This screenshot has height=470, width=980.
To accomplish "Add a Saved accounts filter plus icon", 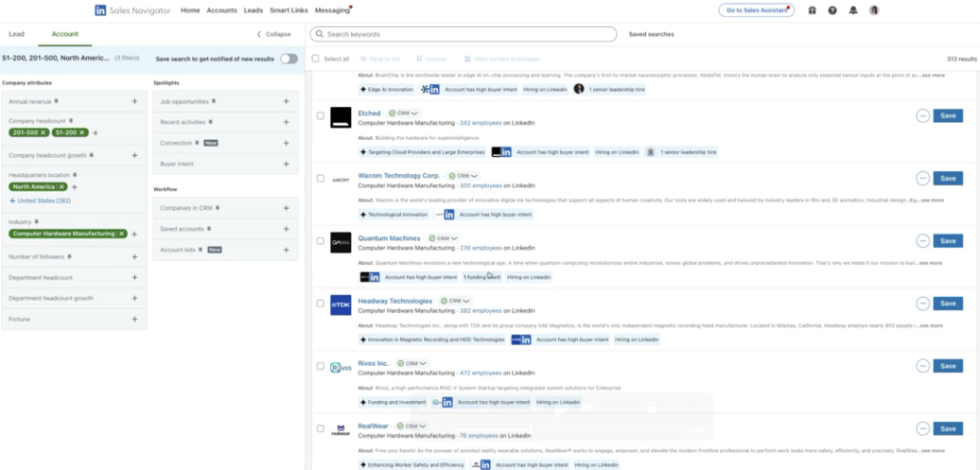I will [285, 230].
